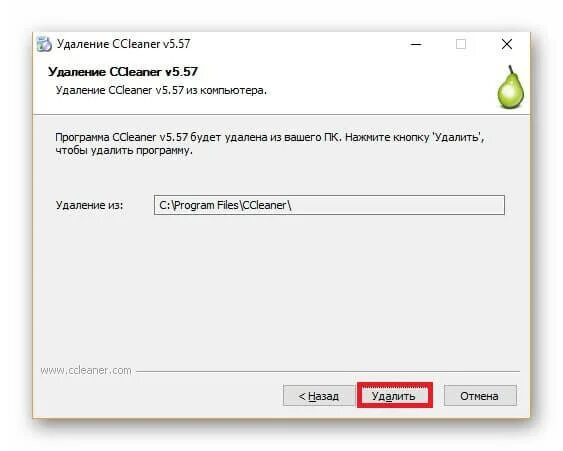Click the 'Удаление из:' label

(x=89, y=205)
